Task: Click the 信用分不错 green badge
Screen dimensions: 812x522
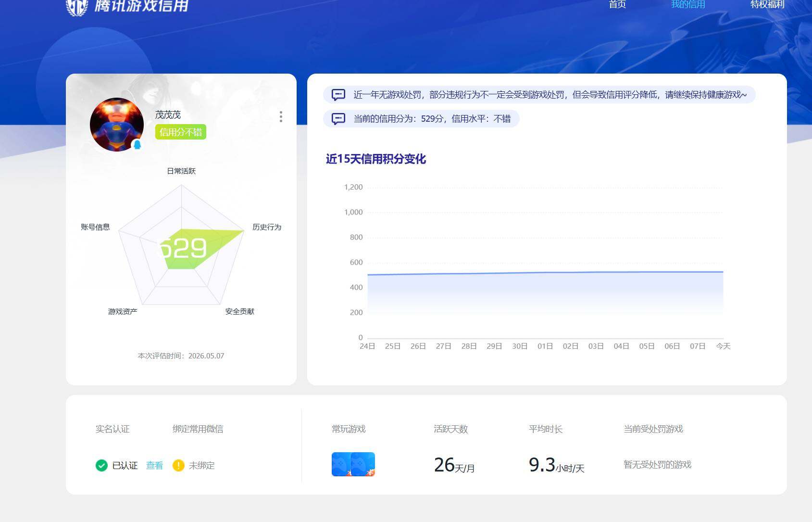Action: pos(181,132)
